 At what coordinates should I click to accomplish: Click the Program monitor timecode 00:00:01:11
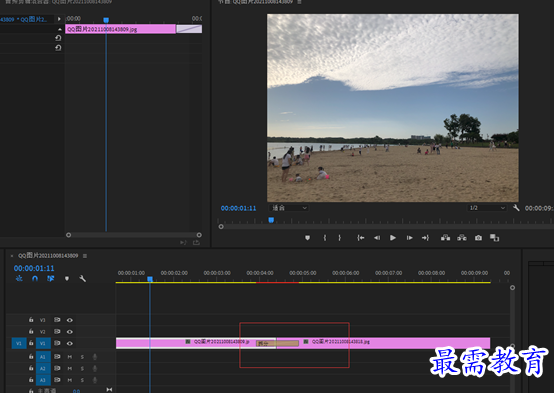238,208
